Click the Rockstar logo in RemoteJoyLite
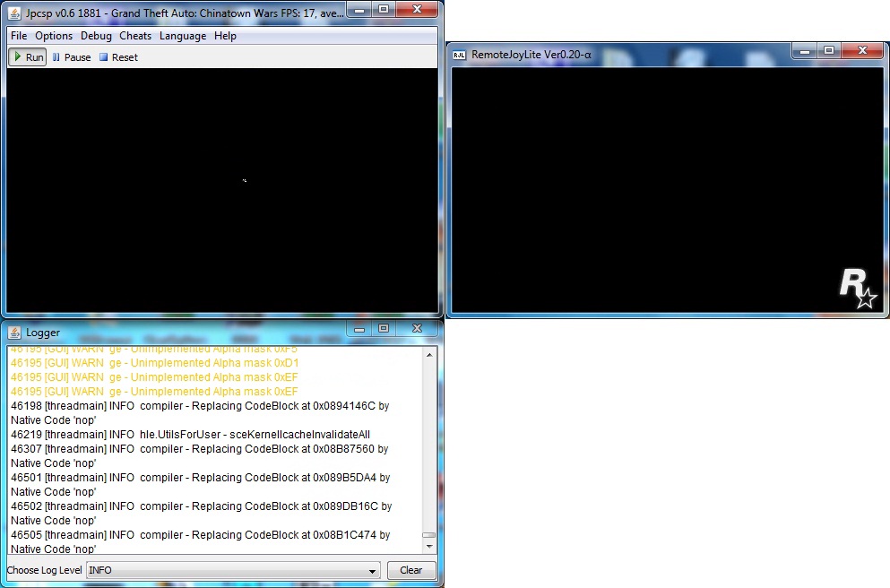 [x=857, y=288]
